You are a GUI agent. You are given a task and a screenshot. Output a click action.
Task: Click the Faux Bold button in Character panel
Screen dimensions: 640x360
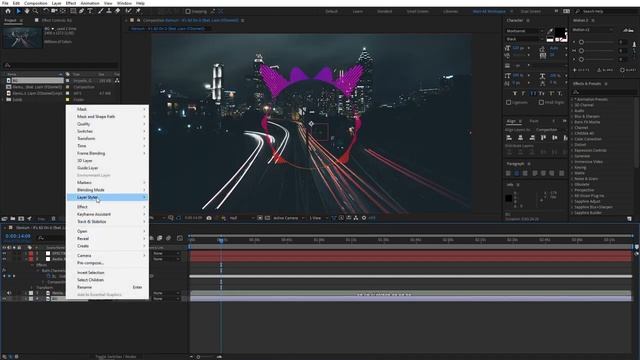(x=515, y=93)
